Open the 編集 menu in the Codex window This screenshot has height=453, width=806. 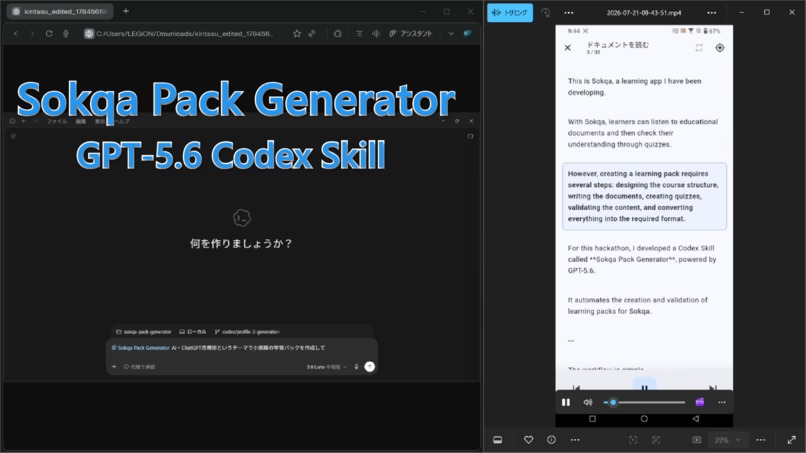tap(81, 121)
